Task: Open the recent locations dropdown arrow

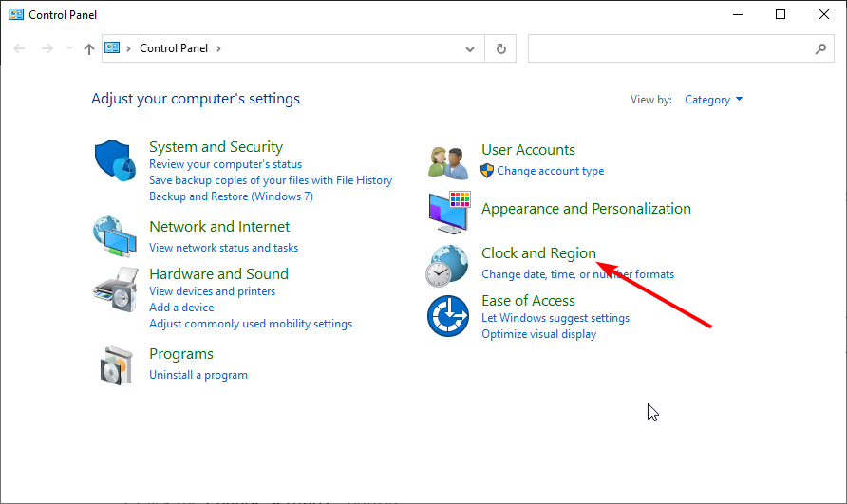Action: pyautogui.click(x=69, y=48)
